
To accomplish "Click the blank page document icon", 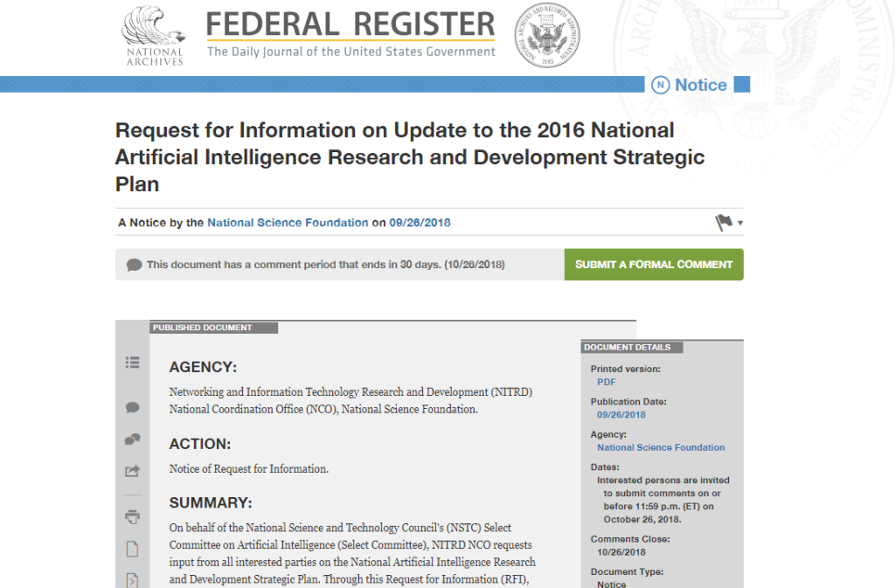I will (x=132, y=549).
